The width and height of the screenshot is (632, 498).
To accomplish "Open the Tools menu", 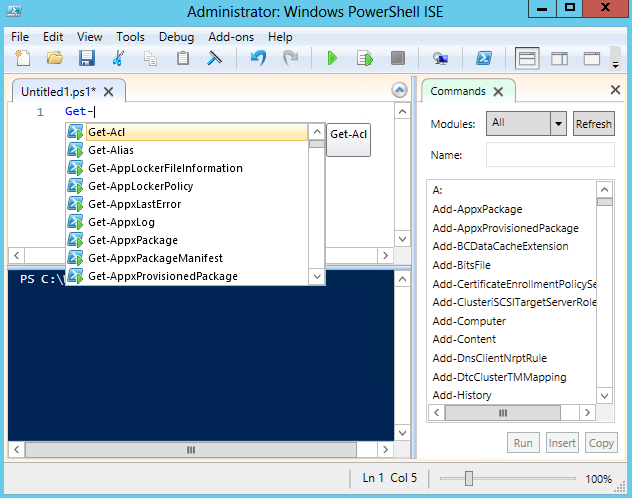I will (x=130, y=37).
